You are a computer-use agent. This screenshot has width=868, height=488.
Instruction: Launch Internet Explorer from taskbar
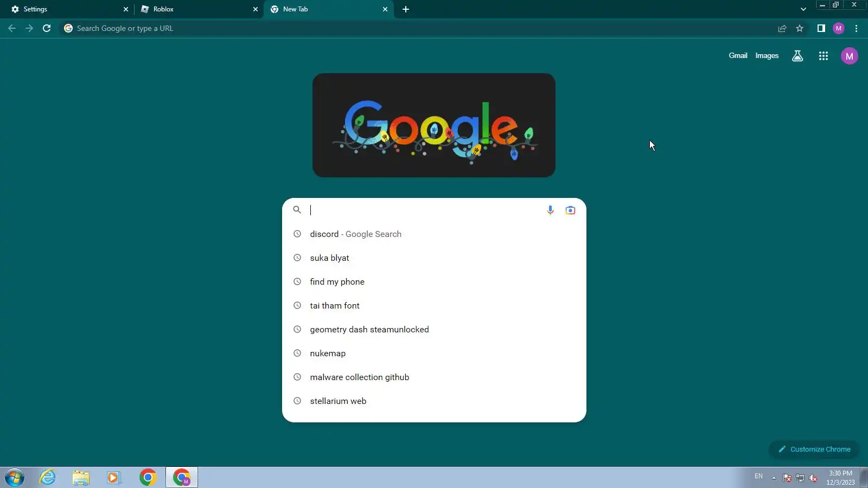tap(48, 478)
